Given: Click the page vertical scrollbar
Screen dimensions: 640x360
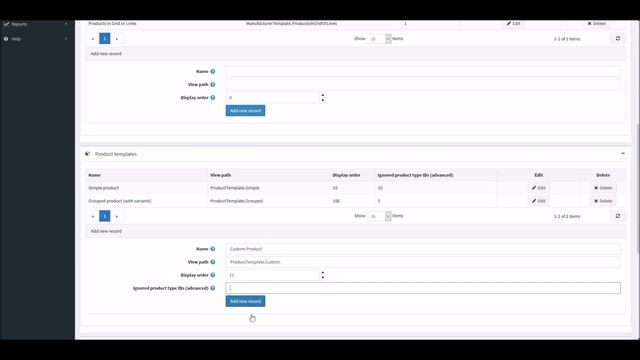Looking at the screenshot, I should (638, 188).
